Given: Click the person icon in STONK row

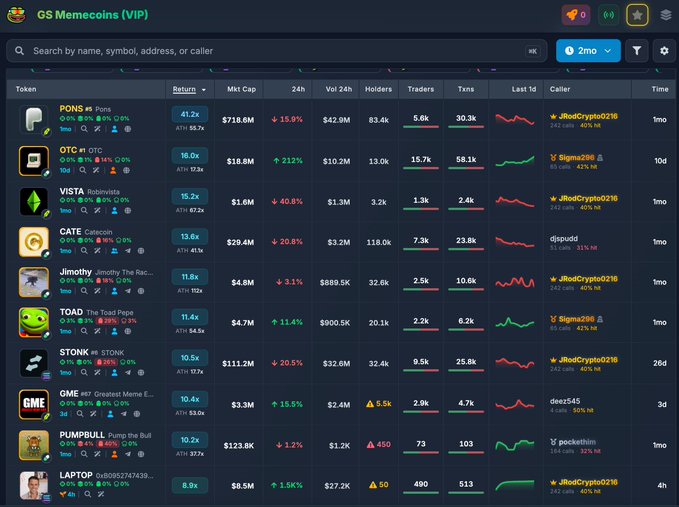Looking at the screenshot, I should pyautogui.click(x=114, y=372).
